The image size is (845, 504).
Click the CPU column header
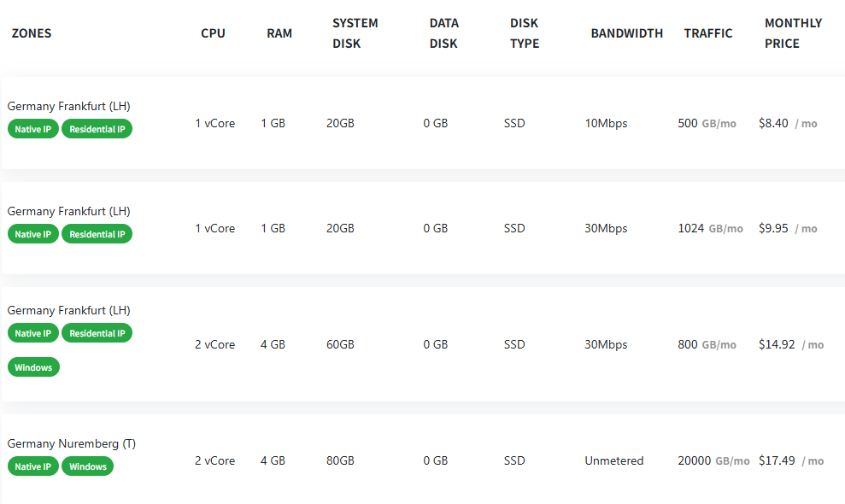tap(213, 33)
